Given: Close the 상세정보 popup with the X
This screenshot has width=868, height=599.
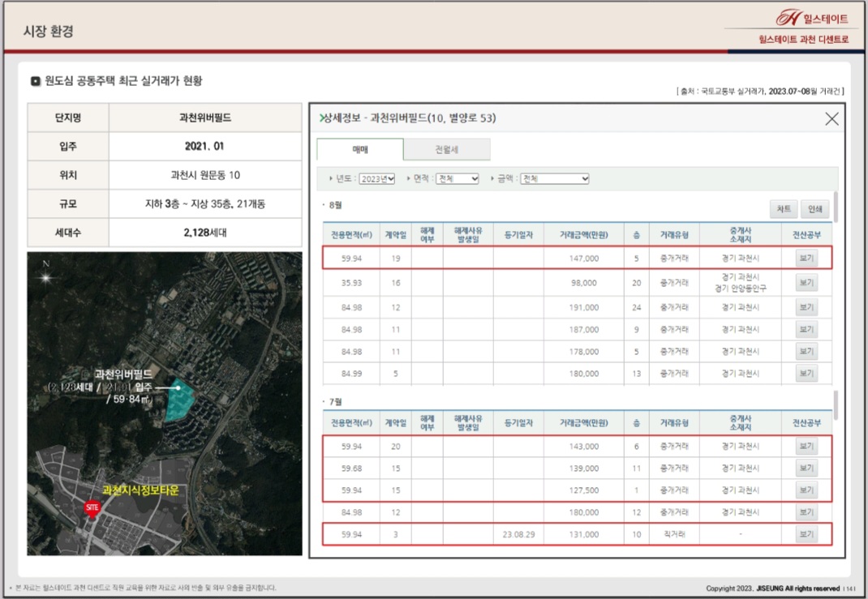Looking at the screenshot, I should [x=831, y=118].
